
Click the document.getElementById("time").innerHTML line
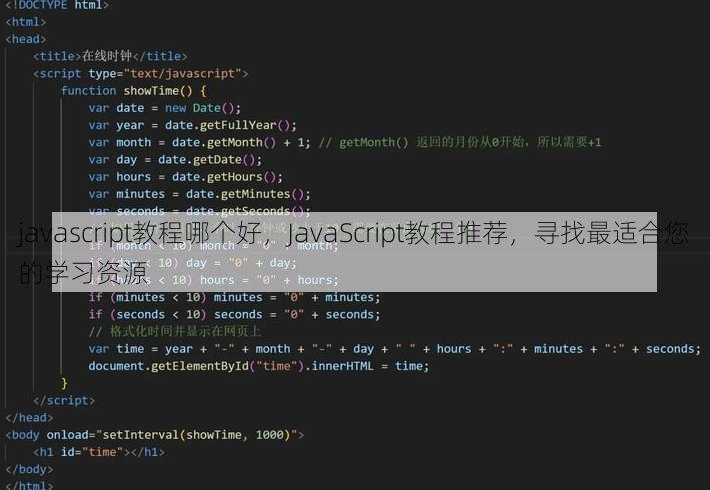(259, 366)
